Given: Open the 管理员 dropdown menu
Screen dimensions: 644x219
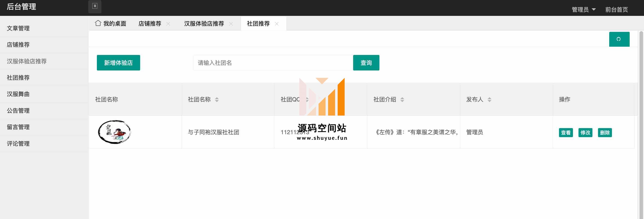Looking at the screenshot, I should pos(583,9).
